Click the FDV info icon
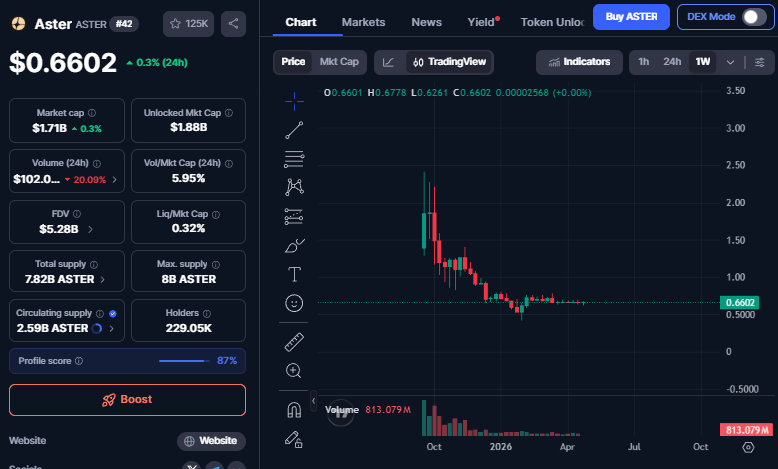This screenshot has width=778, height=469. [77, 214]
